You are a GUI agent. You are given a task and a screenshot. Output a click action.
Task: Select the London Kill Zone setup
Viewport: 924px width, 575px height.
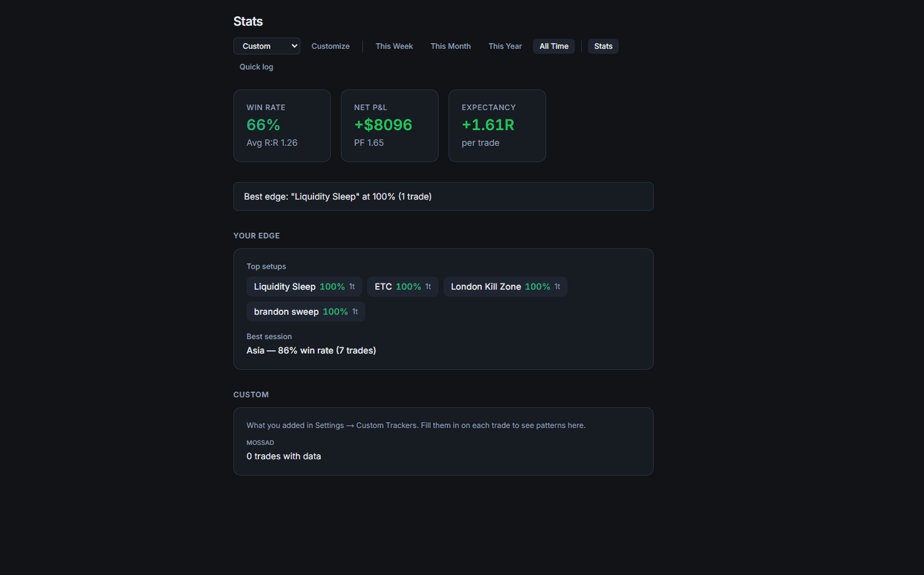[x=505, y=286]
